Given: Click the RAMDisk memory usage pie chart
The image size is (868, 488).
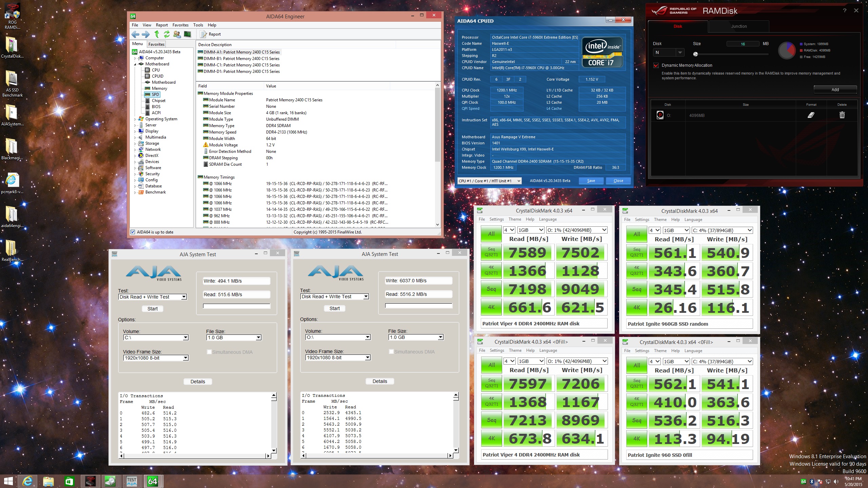Looking at the screenshot, I should [787, 50].
